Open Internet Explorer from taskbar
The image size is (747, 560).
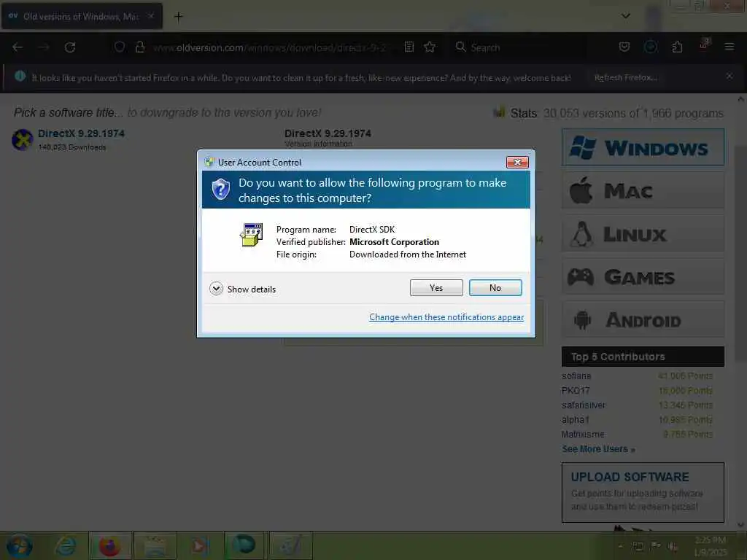(66, 545)
